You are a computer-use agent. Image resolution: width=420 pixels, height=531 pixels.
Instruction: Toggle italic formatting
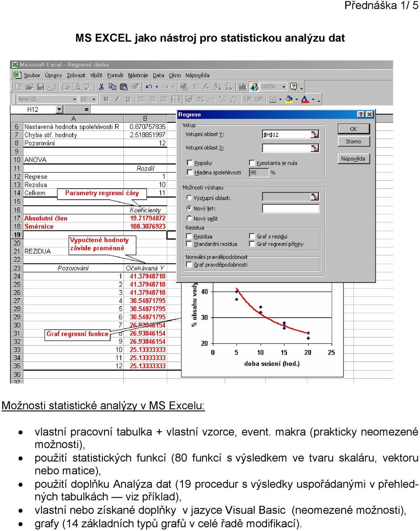[117, 99]
